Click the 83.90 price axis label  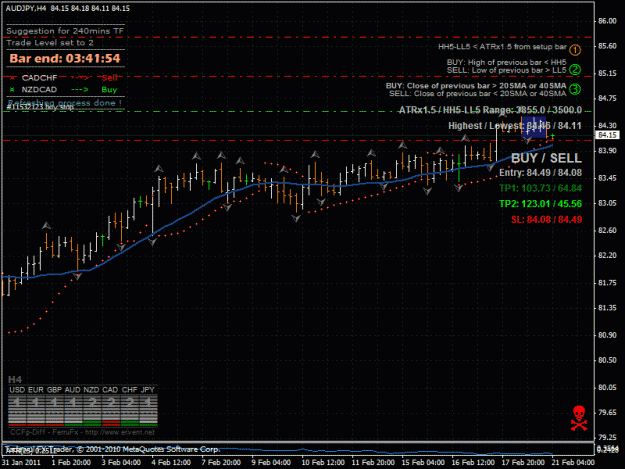point(607,151)
